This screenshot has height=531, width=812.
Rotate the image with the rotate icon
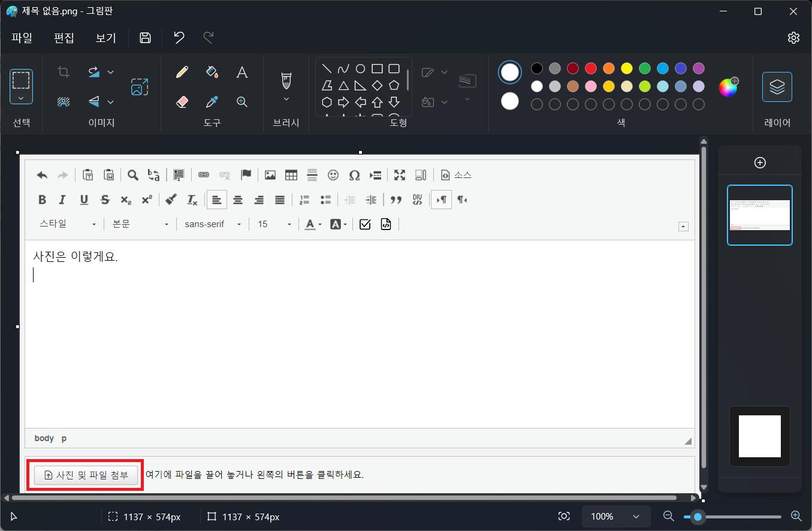click(94, 72)
